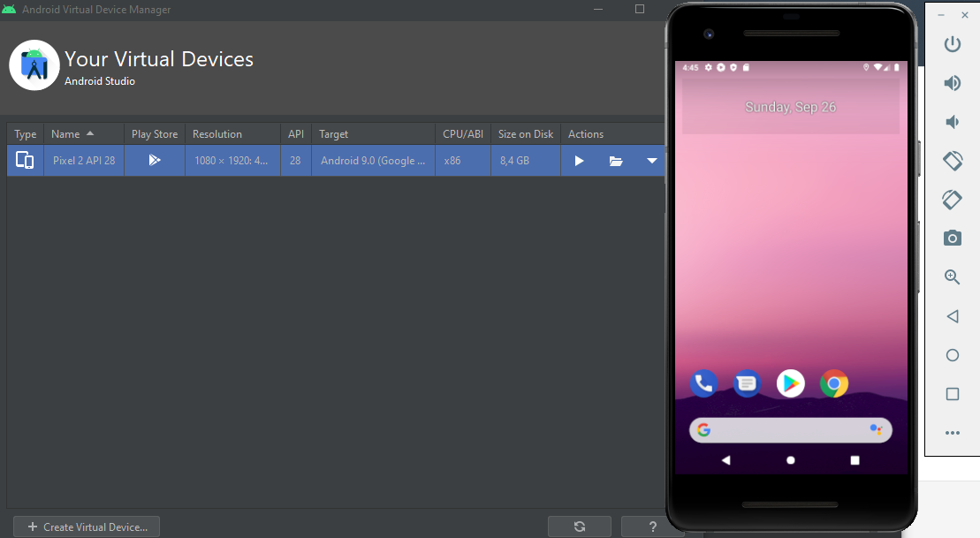Select the Pixel 2 API 28 name cell
980x538 pixels.
pyautogui.click(x=84, y=161)
